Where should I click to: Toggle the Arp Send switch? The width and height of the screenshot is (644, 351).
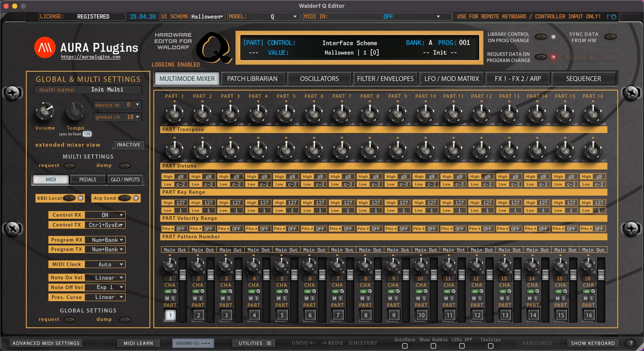(125, 198)
